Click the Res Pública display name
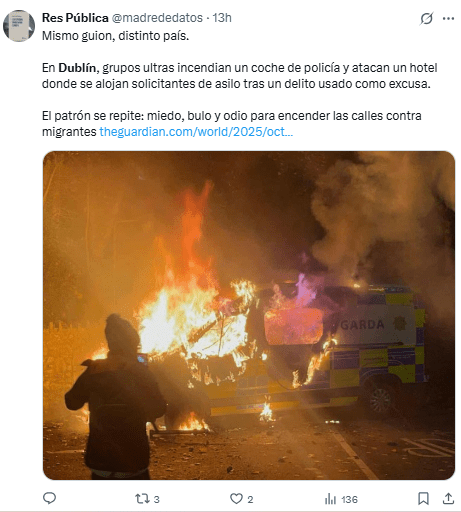The width and height of the screenshot is (461, 512). (75, 18)
